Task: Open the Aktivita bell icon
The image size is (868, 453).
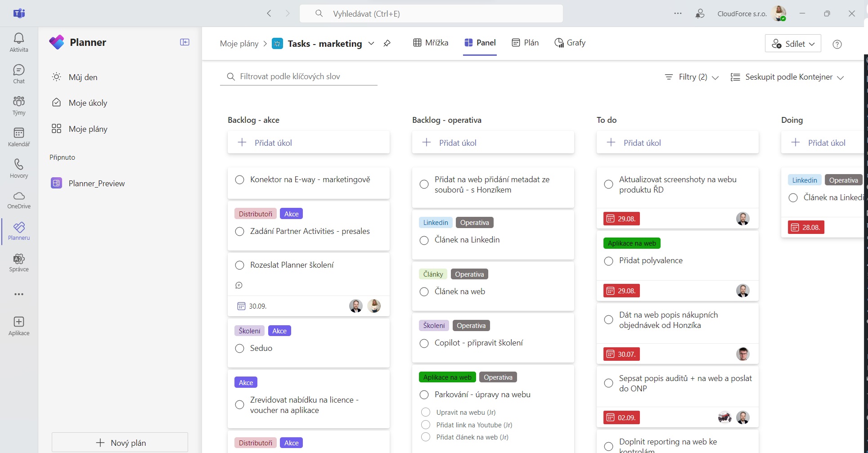Action: point(19,42)
